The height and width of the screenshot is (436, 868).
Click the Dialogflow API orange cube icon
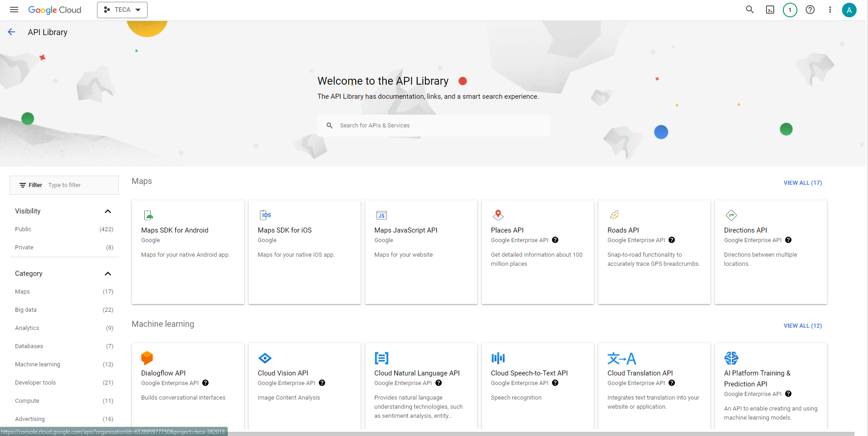147,358
